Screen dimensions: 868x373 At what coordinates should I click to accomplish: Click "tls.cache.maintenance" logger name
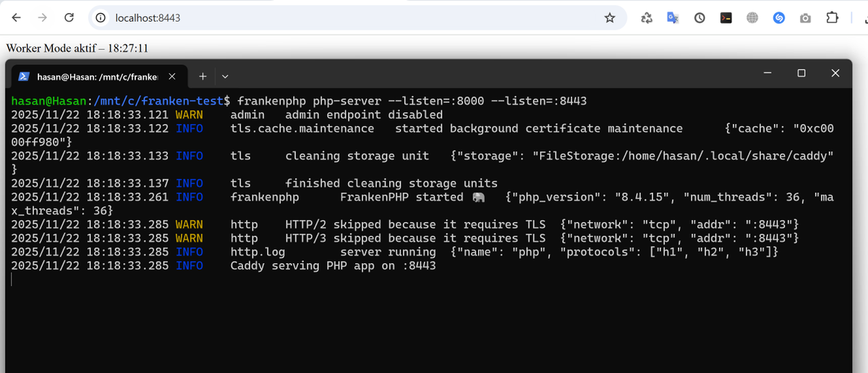pyautogui.click(x=302, y=128)
